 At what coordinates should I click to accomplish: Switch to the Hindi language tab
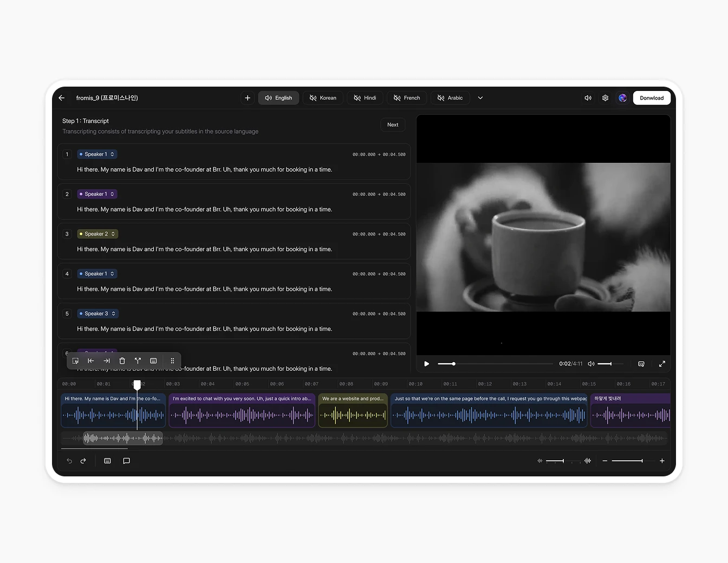[x=365, y=97]
